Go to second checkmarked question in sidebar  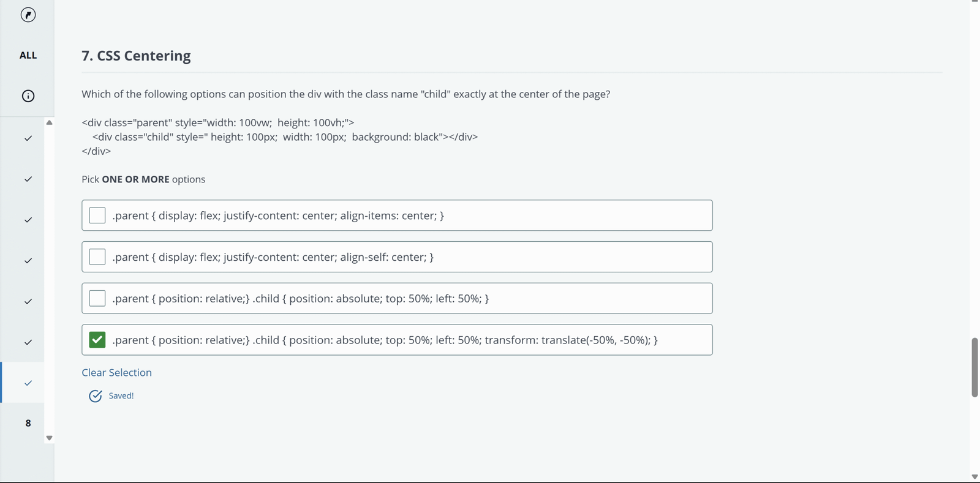tap(28, 179)
